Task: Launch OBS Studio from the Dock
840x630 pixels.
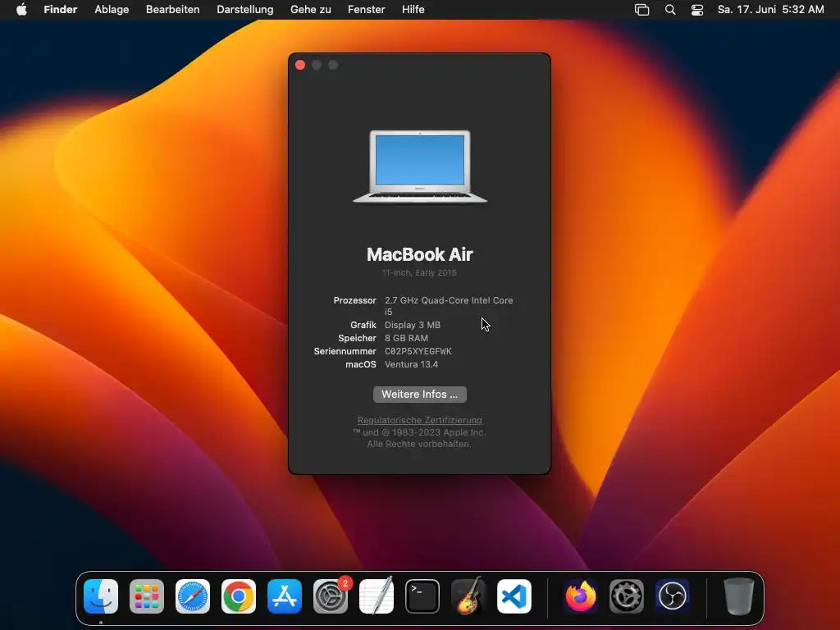Action: pos(673,596)
